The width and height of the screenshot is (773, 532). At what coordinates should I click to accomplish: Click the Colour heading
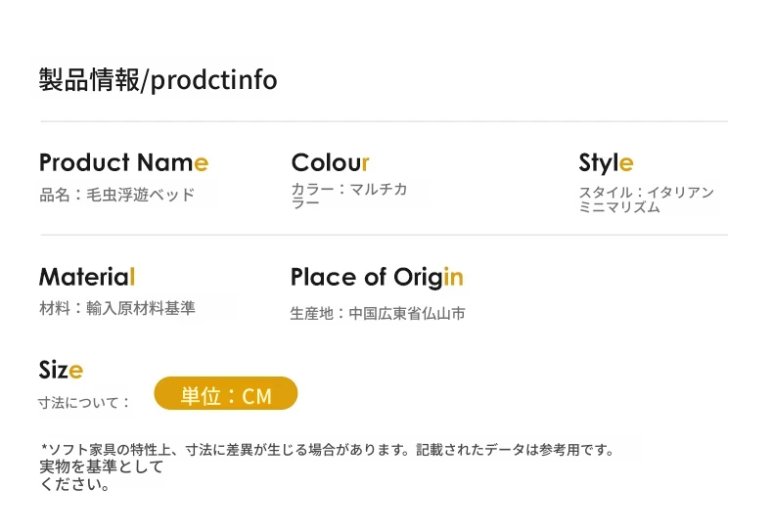331,162
